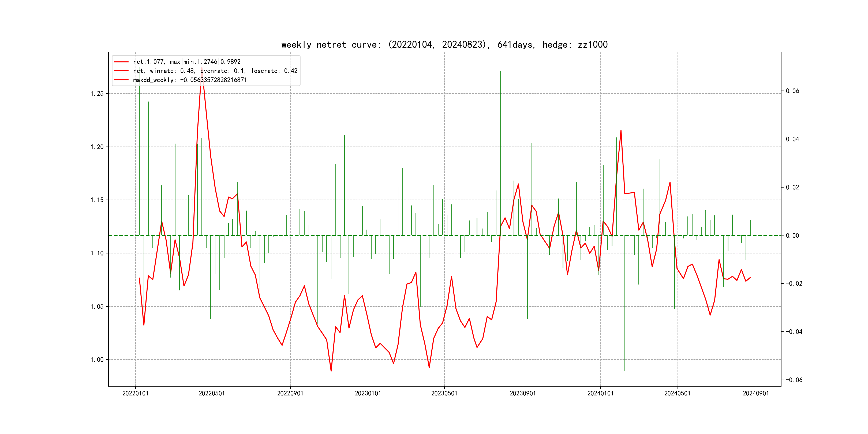Click the 20220501 x-axis date label
Image resolution: width=868 pixels, height=434 pixels.
point(212,394)
